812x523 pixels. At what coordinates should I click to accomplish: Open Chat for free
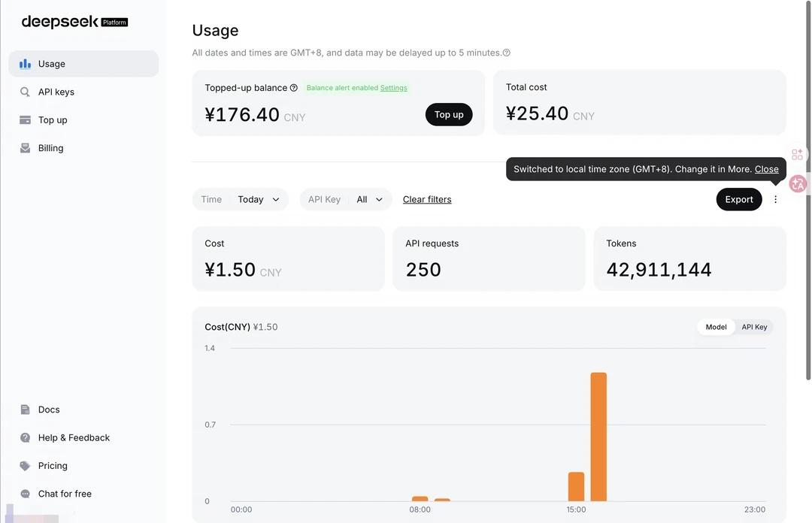[83, 494]
